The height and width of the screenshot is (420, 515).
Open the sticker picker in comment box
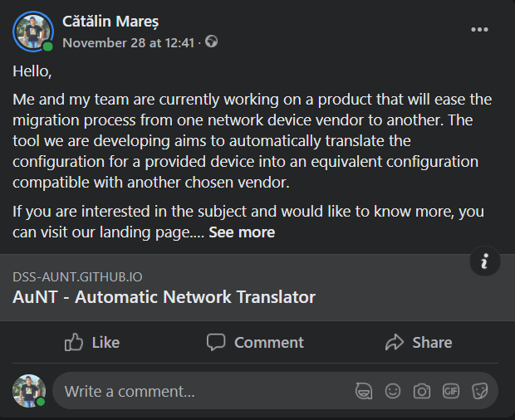[479, 391]
